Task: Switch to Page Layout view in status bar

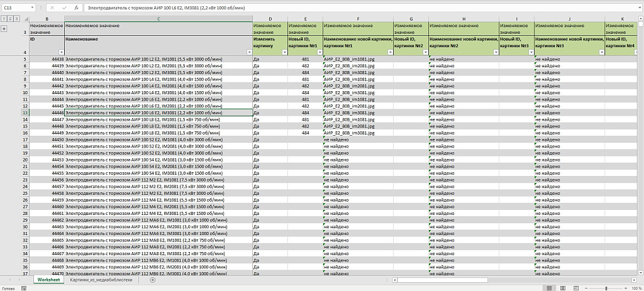Action: (x=563, y=288)
